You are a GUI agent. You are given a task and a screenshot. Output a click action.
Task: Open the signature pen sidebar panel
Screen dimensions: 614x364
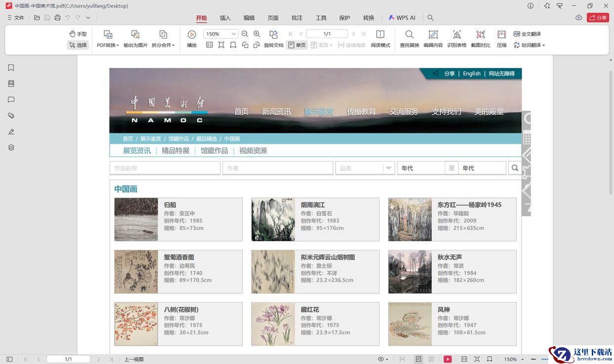point(11,131)
